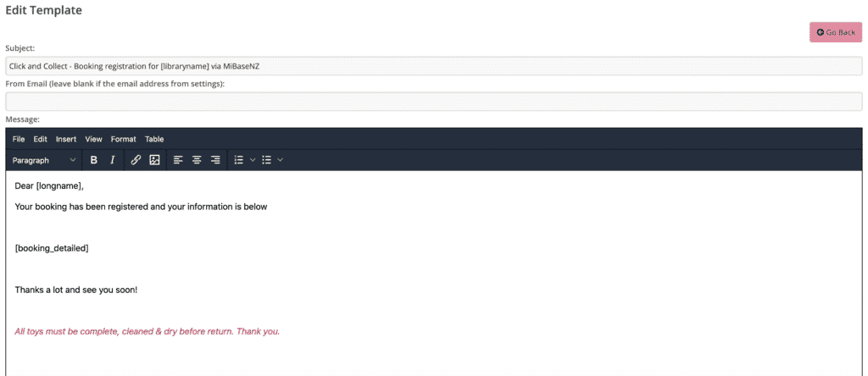Center align text in the editor toolbar
This screenshot has width=868, height=376.
[197, 160]
